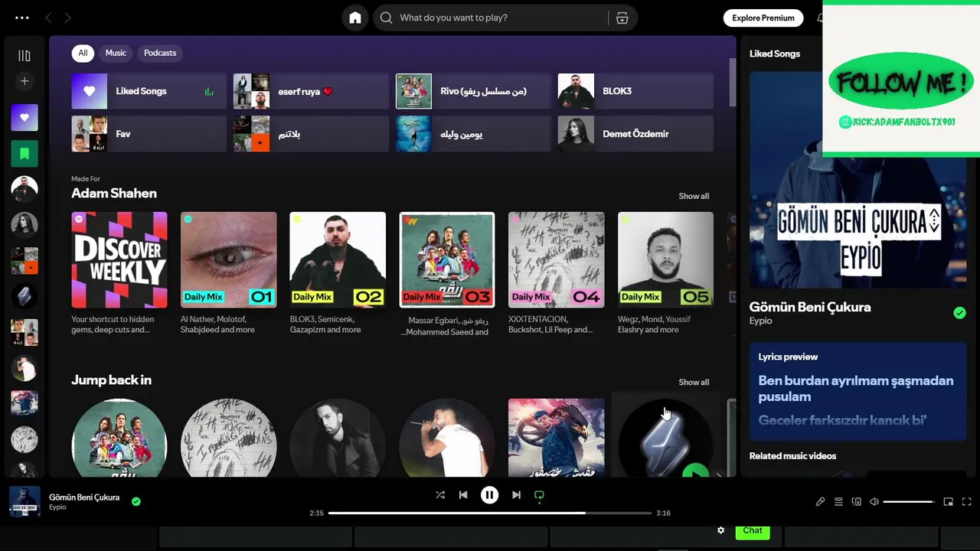
Task: Click now playing album art in bottom bar
Action: [24, 502]
